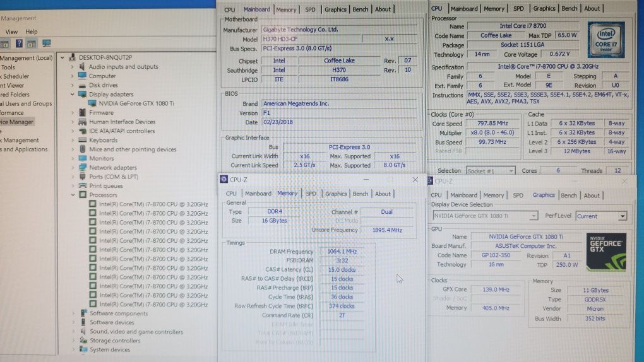Click the Audio inputs and outputs icon

(x=82, y=66)
